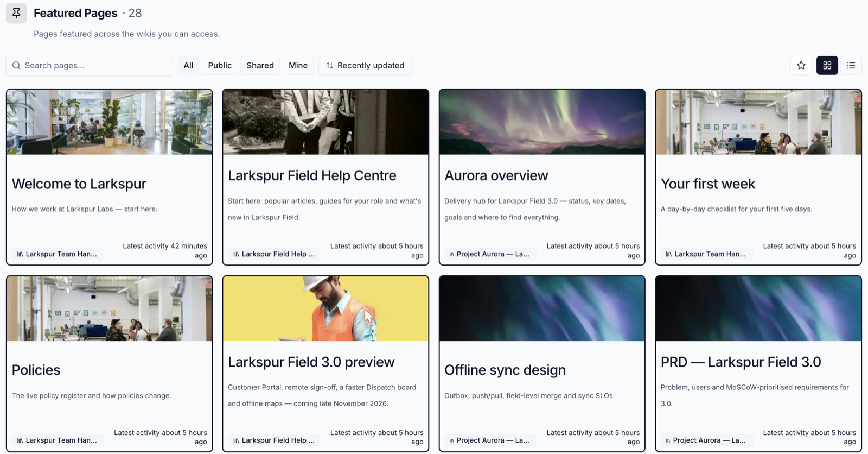Screen dimensions: 868x454
Task: Click the search magnifier icon
Action: tap(16, 66)
